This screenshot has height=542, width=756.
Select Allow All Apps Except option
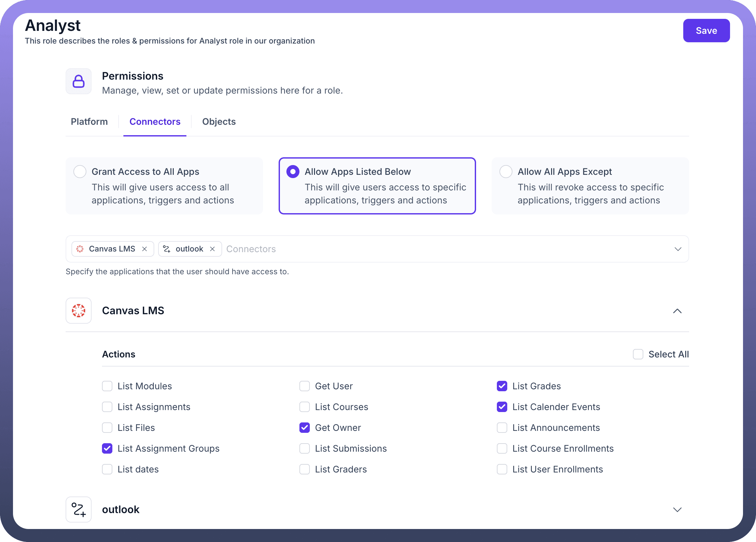click(x=506, y=172)
